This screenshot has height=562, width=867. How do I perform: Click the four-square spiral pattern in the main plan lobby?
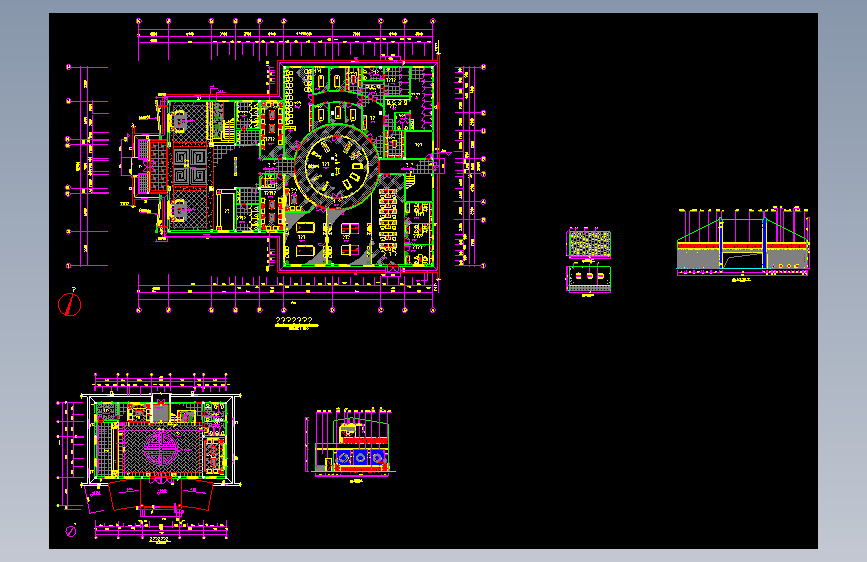click(x=191, y=166)
